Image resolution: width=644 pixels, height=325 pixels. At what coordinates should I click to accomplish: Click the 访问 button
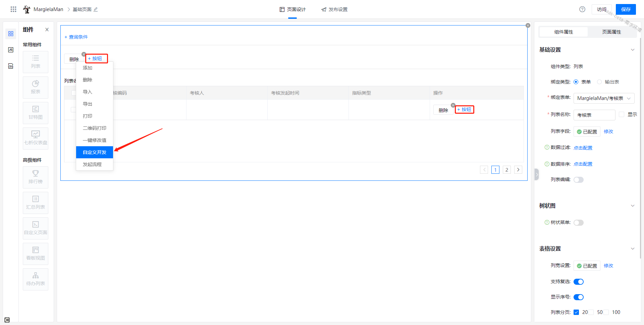click(602, 9)
